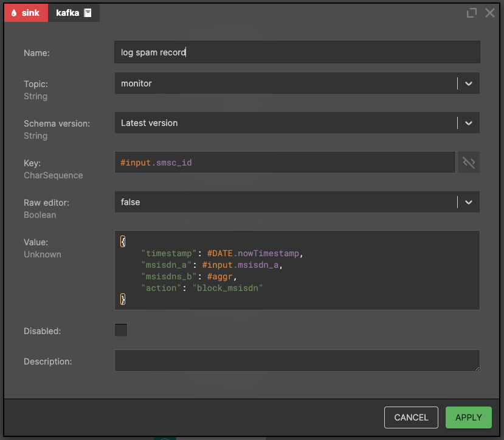Click the "action" key in Value
Viewport: 504px width, 440px height.
161,288
